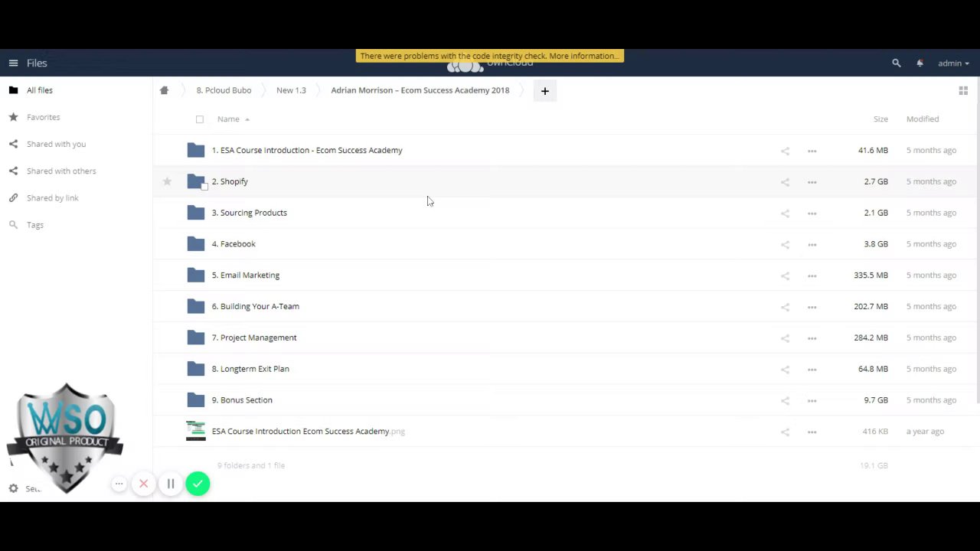Open the admin user dropdown

point(953,63)
